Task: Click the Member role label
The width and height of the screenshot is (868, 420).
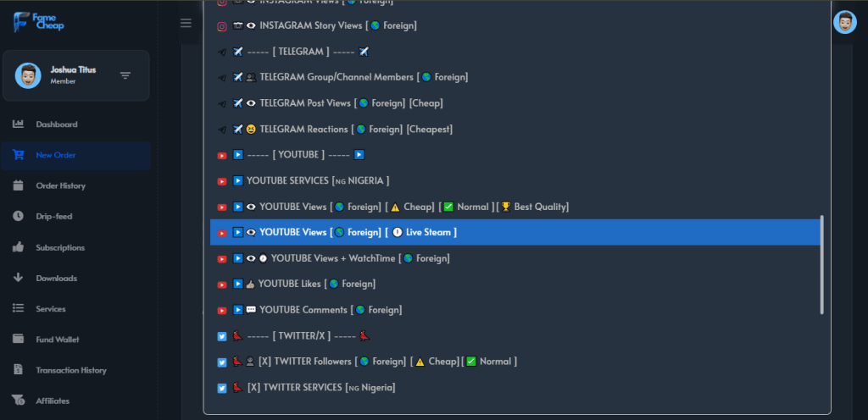Action: (x=63, y=81)
